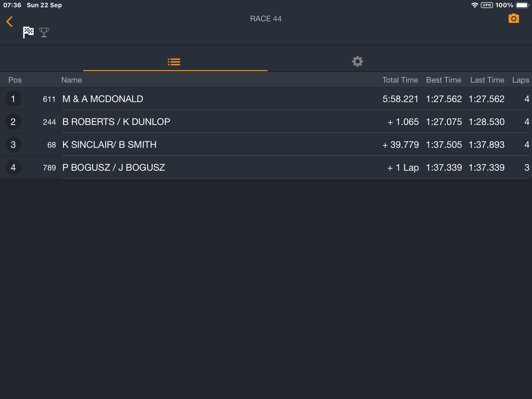Click the Total Time column header

[x=400, y=80]
